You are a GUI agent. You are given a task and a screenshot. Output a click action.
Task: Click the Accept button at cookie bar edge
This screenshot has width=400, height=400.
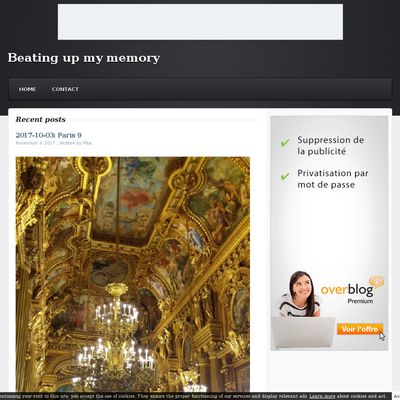click(397, 396)
